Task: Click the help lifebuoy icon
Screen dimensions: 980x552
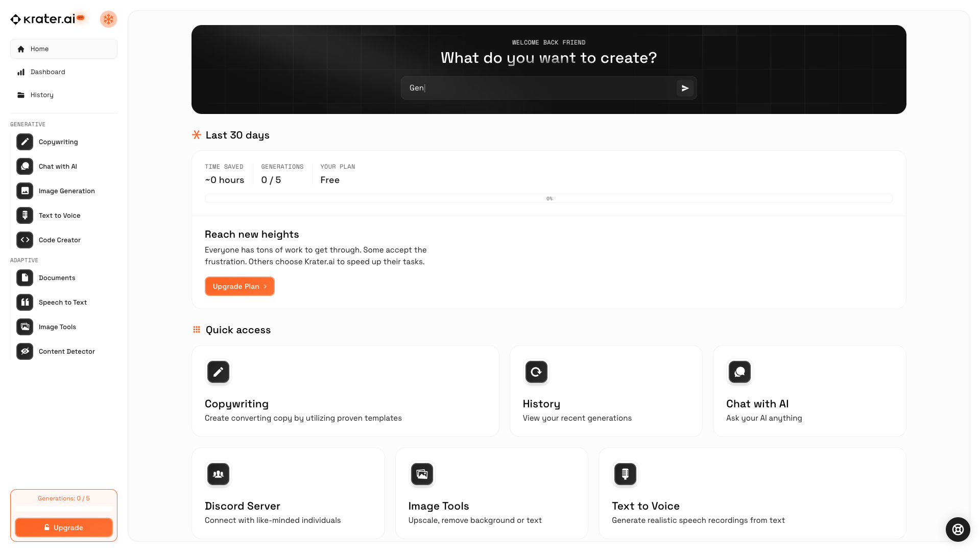Action: [958, 529]
